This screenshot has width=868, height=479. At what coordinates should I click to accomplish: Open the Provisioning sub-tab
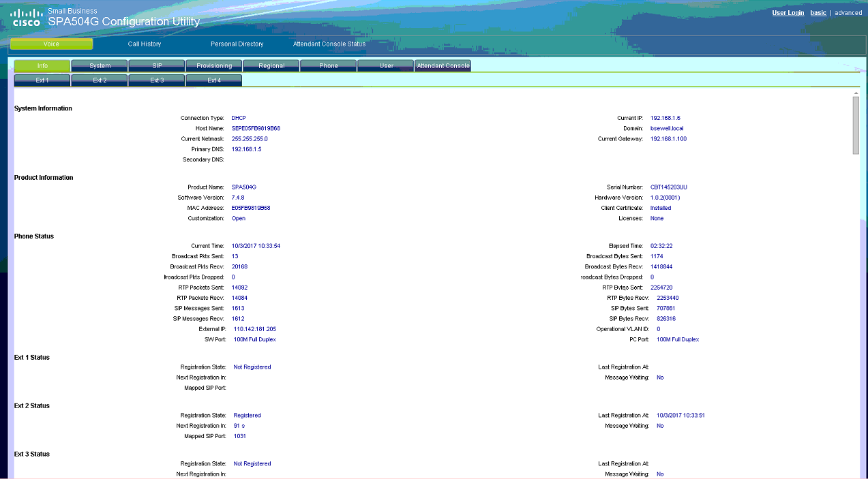tap(214, 66)
